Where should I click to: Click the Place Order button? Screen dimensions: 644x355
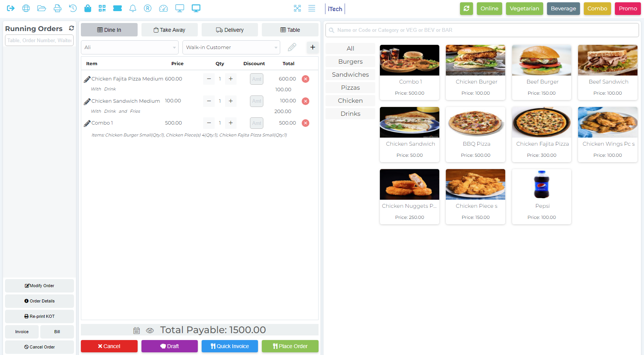click(290, 346)
